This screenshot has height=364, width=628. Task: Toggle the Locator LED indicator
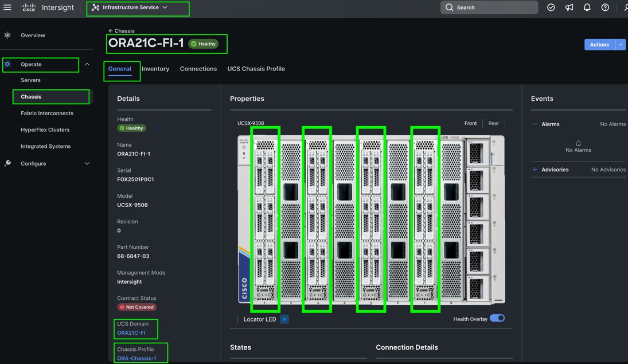click(284, 319)
